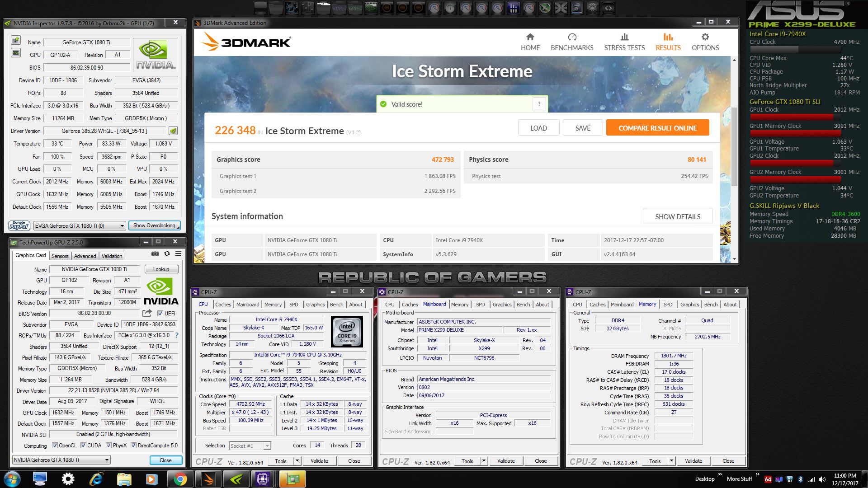Screen dimensions: 868x488
Task: Open Internet Explorer from taskbar
Action: click(96, 479)
